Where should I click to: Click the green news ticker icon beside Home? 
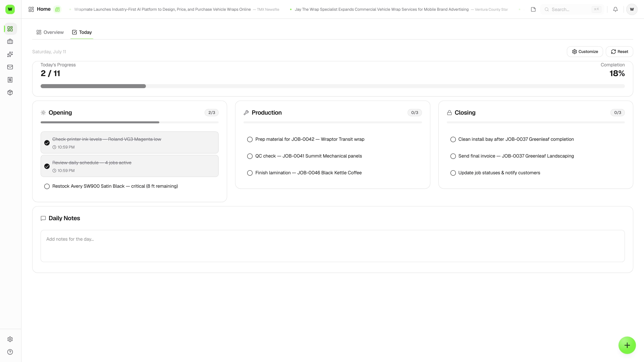[58, 9]
